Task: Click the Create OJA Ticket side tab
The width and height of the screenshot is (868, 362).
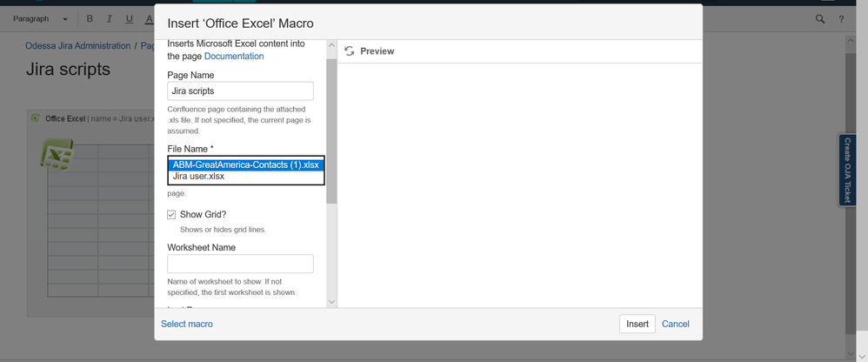Action: point(847,170)
